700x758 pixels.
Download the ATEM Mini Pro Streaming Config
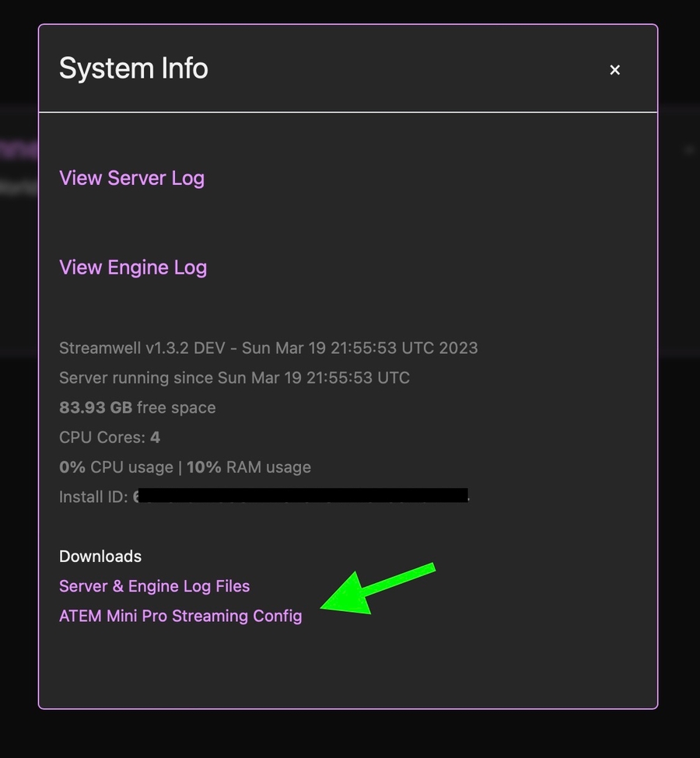pos(180,617)
